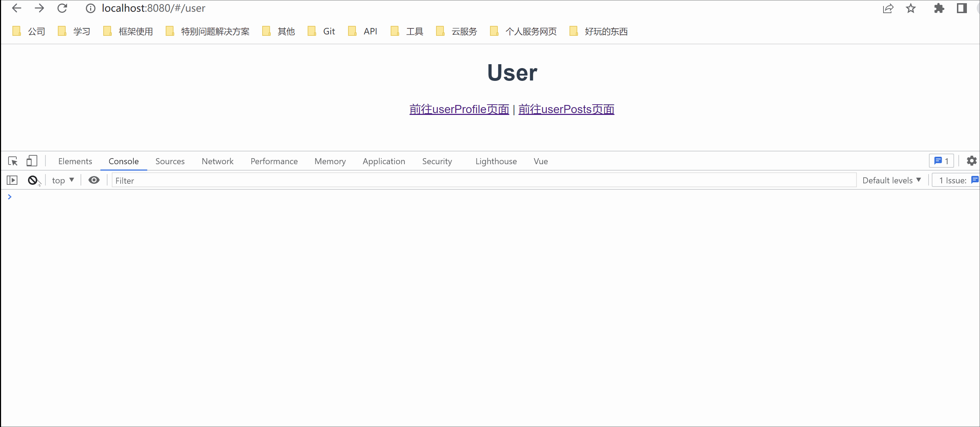Click the console Filter input field

(x=483, y=181)
